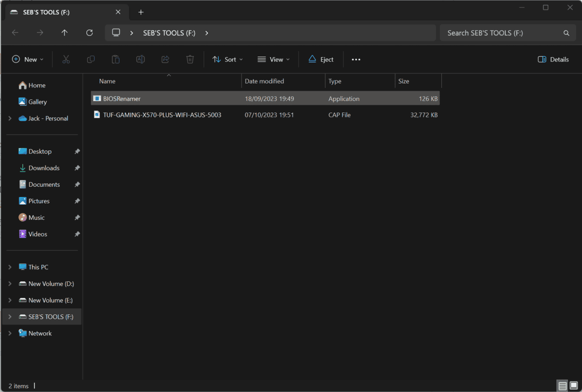582x392 pixels.
Task: Switch to details view in the status bar
Action: coord(562,386)
